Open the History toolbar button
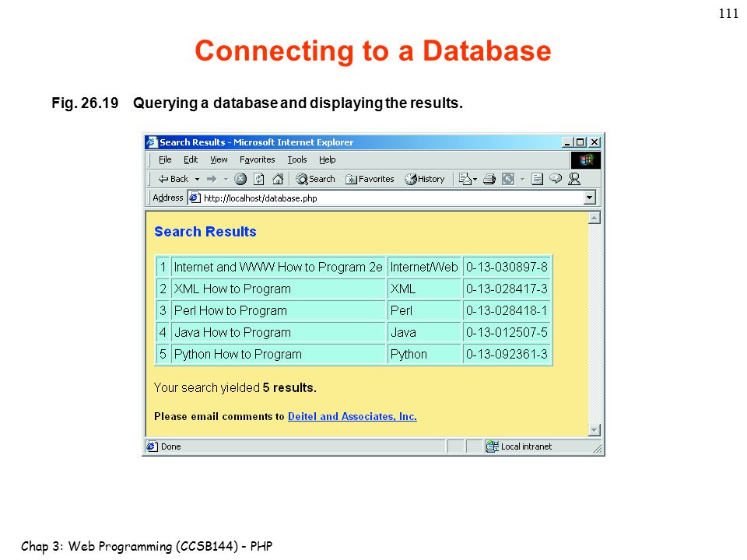 (x=425, y=179)
